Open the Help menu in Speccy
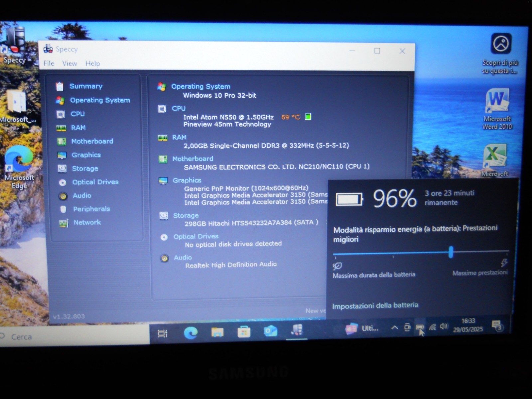 tap(92, 63)
